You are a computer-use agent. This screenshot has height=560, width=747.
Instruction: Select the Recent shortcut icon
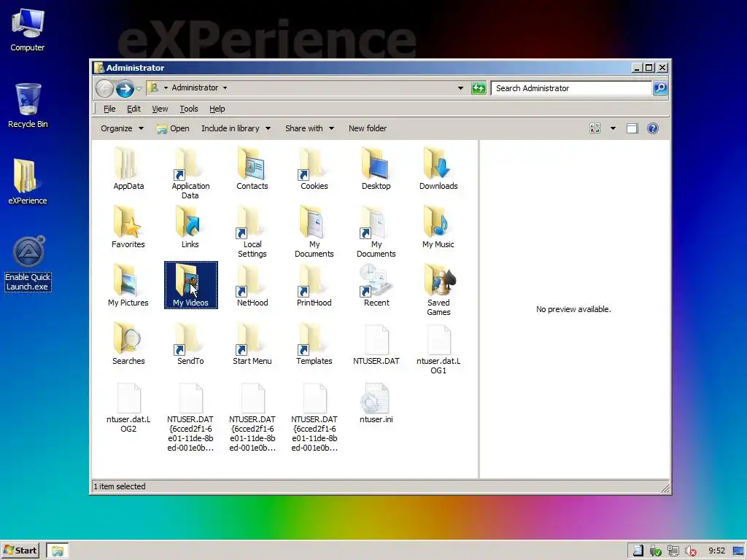376,286
